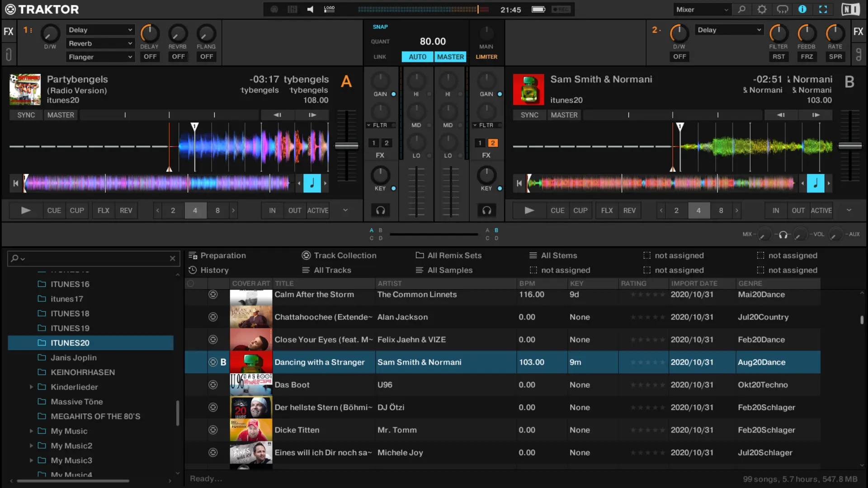Click the blue beat marker note on deck A

point(312,183)
